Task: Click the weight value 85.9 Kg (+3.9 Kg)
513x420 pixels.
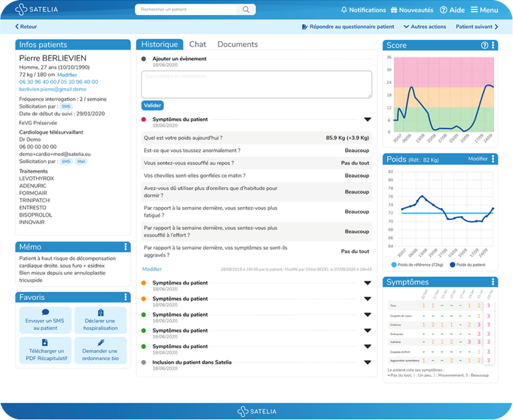Action: [x=347, y=138]
